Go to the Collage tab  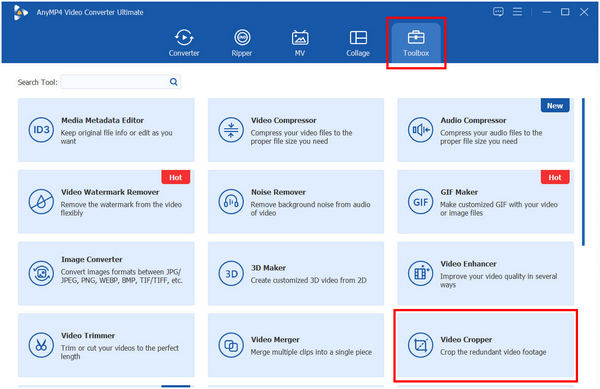(358, 43)
